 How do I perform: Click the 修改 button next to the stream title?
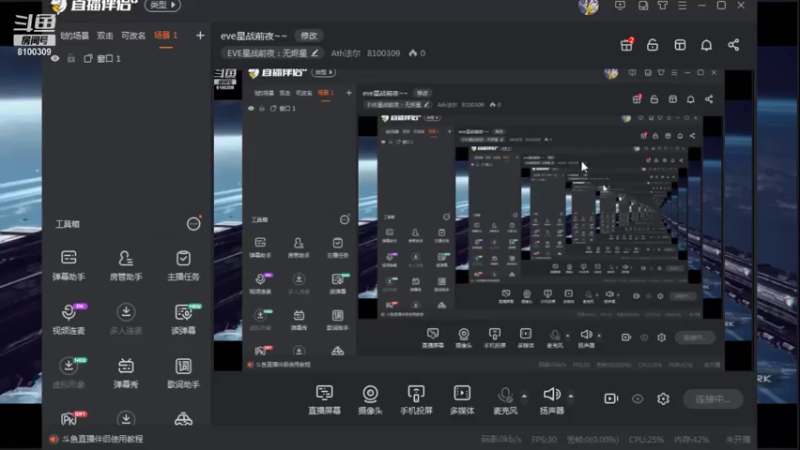pyautogui.click(x=309, y=36)
